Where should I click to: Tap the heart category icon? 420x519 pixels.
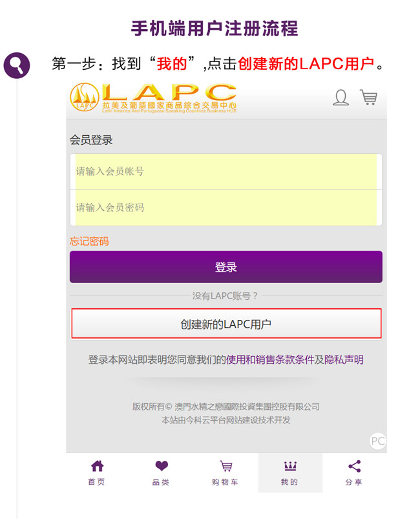(x=161, y=466)
